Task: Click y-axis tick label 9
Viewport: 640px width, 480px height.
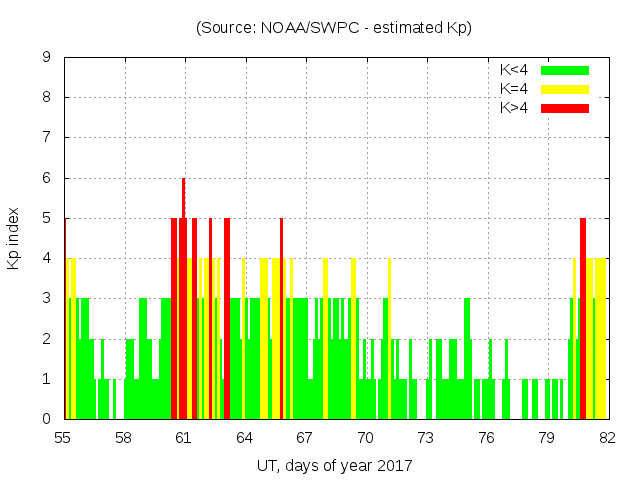Action: (x=47, y=57)
